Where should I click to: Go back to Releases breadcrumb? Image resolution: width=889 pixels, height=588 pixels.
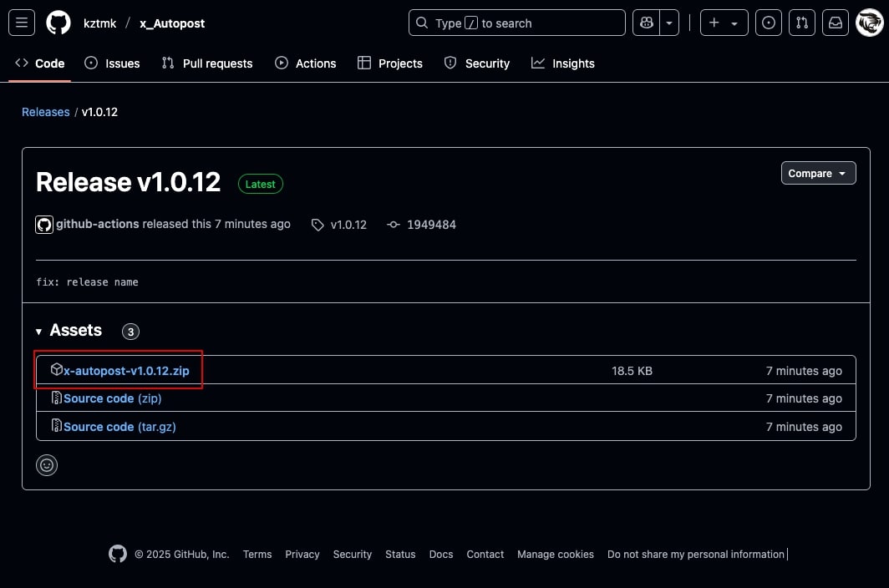click(45, 112)
